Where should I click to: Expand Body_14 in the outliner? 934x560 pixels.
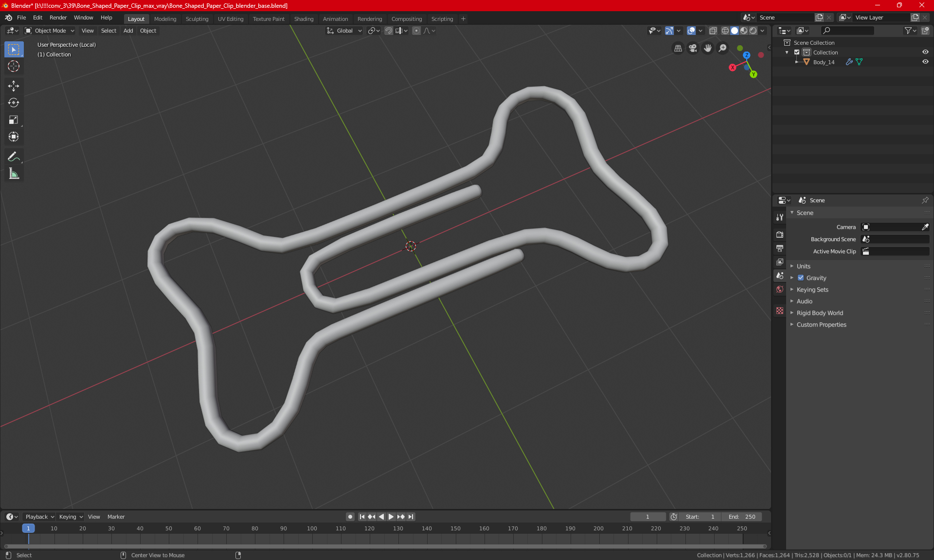pyautogui.click(x=797, y=62)
